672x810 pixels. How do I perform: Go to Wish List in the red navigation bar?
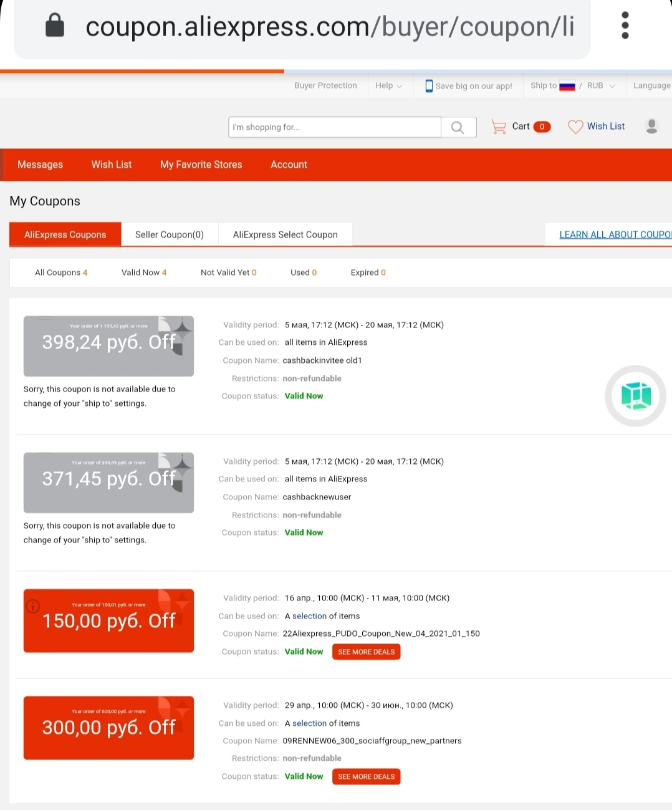click(112, 165)
